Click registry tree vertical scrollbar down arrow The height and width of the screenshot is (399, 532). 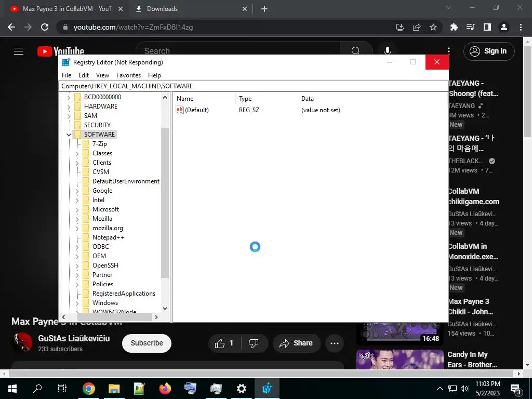[x=165, y=309]
